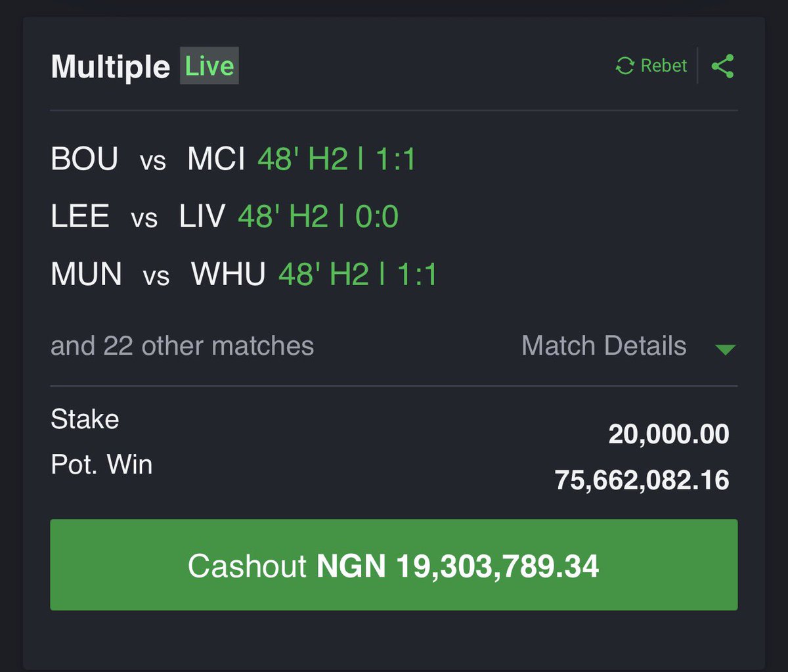Click the MUN vs WHU 48' H2 timer

pyautogui.click(x=324, y=274)
